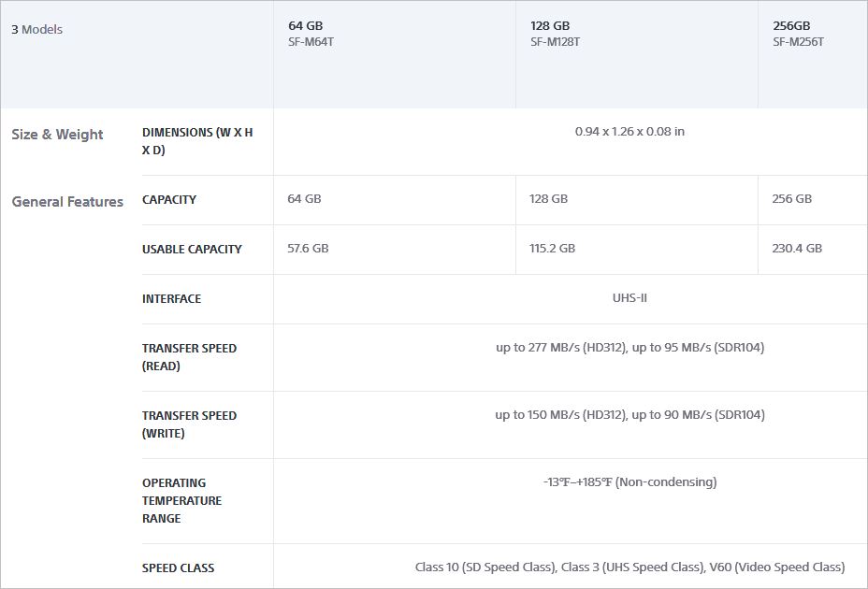
Task: Select the 128 GB capacity cell
Action: 549,199
